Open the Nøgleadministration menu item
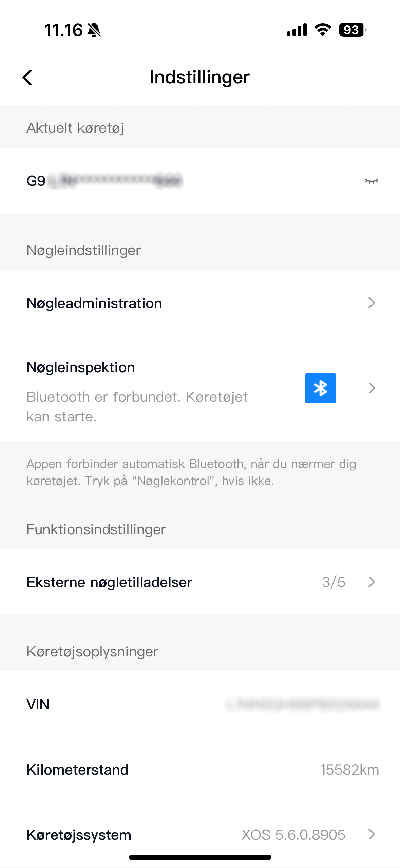Viewport: 400px width, 868px height. point(94,303)
